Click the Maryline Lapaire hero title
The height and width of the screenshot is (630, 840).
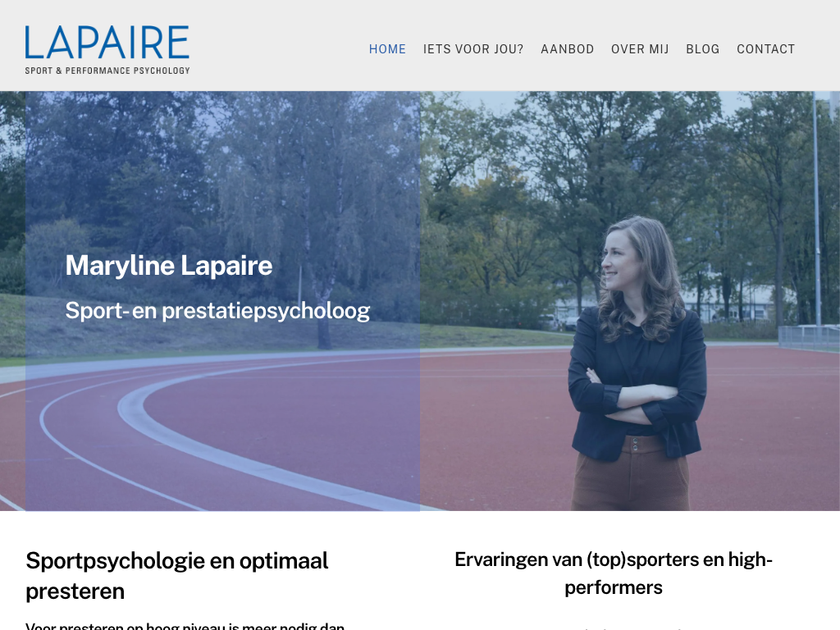click(x=169, y=266)
